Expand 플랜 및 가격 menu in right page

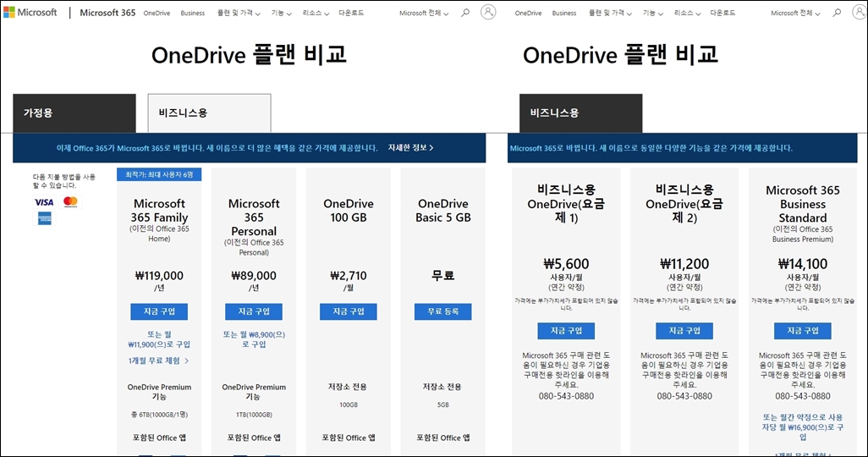point(610,13)
